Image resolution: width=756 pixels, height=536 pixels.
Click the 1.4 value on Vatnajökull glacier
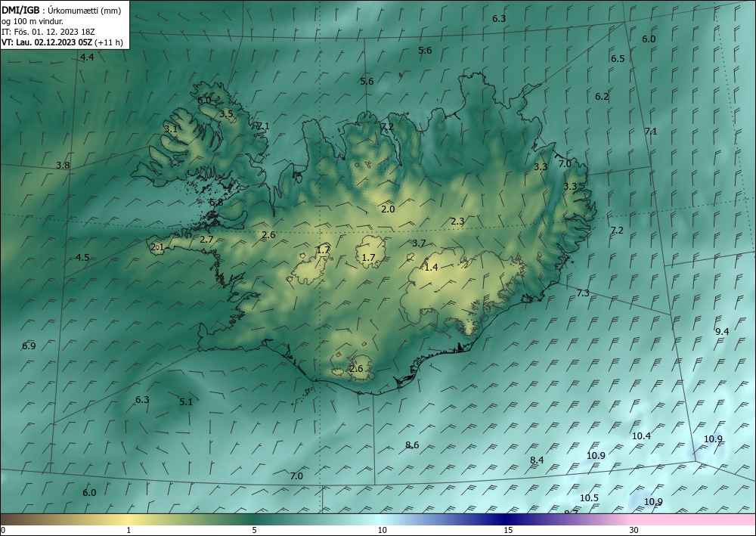[431, 267]
